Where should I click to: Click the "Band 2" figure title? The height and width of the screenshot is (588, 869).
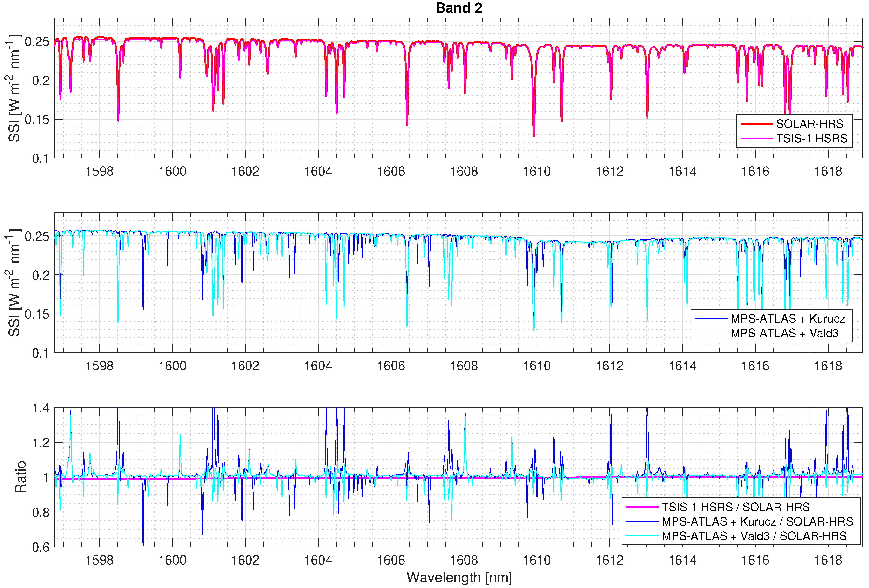pyautogui.click(x=459, y=8)
